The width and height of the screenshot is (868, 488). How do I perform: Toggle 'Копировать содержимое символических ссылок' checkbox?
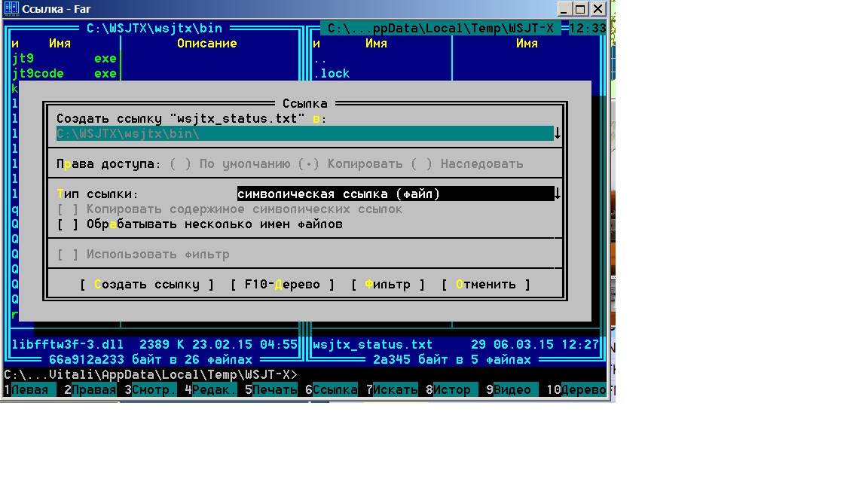[68, 209]
